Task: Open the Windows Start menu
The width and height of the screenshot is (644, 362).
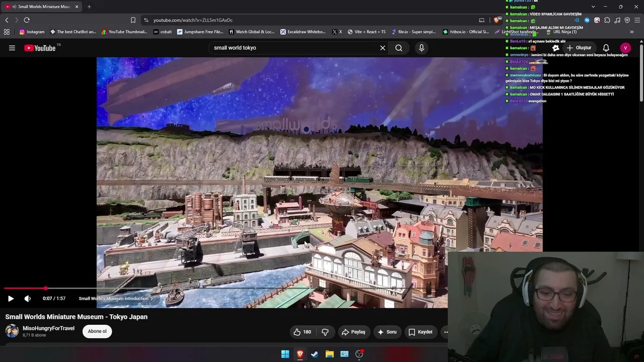Action: (x=285, y=354)
